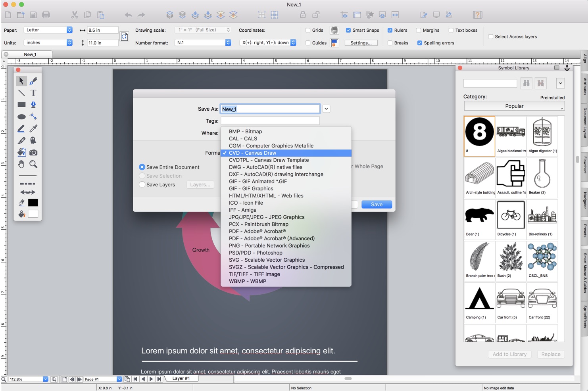This screenshot has width=588, height=391.
Task: Open the Symbol Library Category Popular dropdown
Action: click(x=514, y=106)
